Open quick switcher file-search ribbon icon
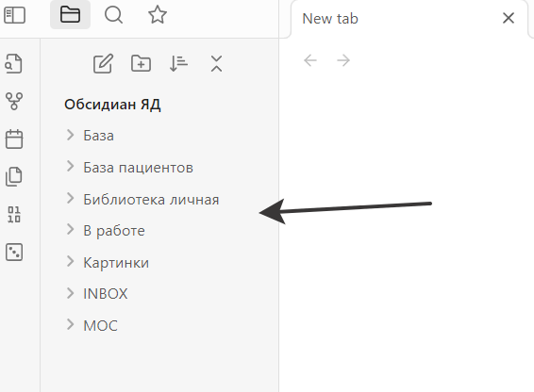The width and height of the screenshot is (534, 392). pyautogui.click(x=13, y=63)
